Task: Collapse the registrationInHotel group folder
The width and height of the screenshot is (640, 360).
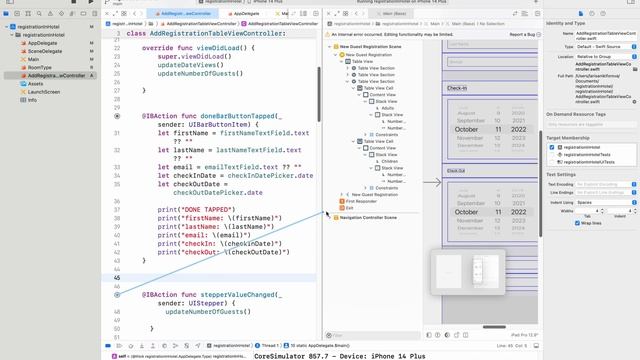Action: click(12, 35)
